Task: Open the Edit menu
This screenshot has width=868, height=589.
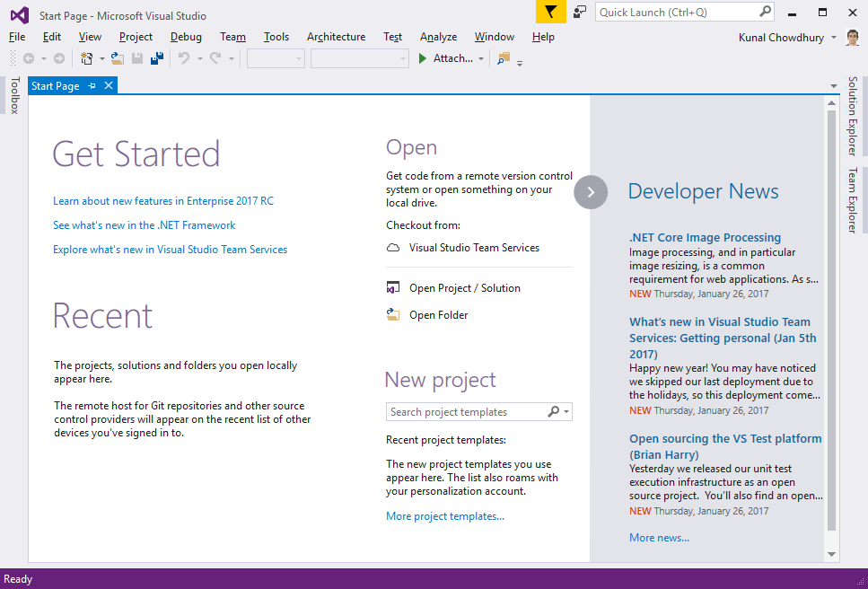Action: pyautogui.click(x=52, y=37)
